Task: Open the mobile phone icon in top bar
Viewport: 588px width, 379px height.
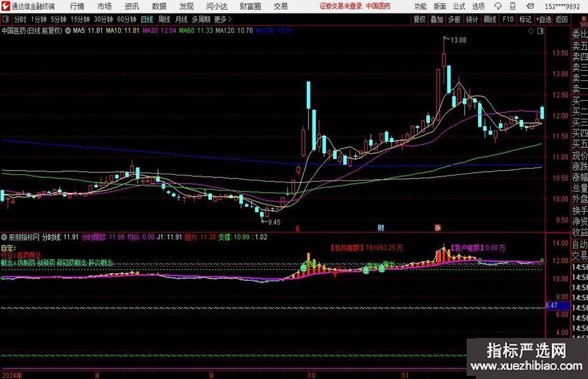Action: pyautogui.click(x=513, y=6)
